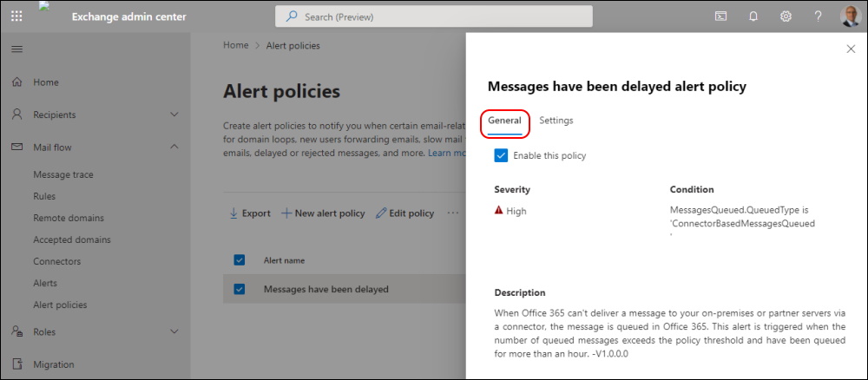The width and height of the screenshot is (868, 380).
Task: Click the High severity warning triangle
Action: point(499,211)
